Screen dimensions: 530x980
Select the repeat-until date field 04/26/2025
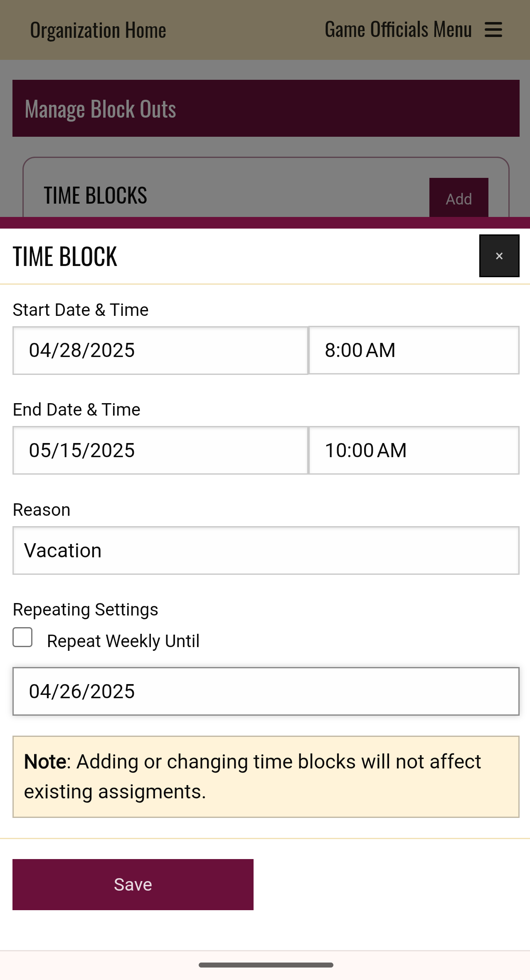tap(266, 692)
